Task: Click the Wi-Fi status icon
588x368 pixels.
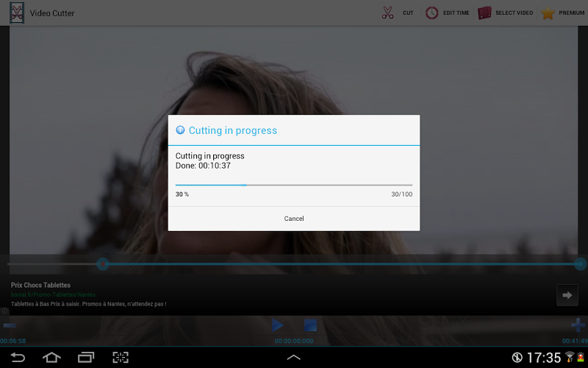Action: 570,357
